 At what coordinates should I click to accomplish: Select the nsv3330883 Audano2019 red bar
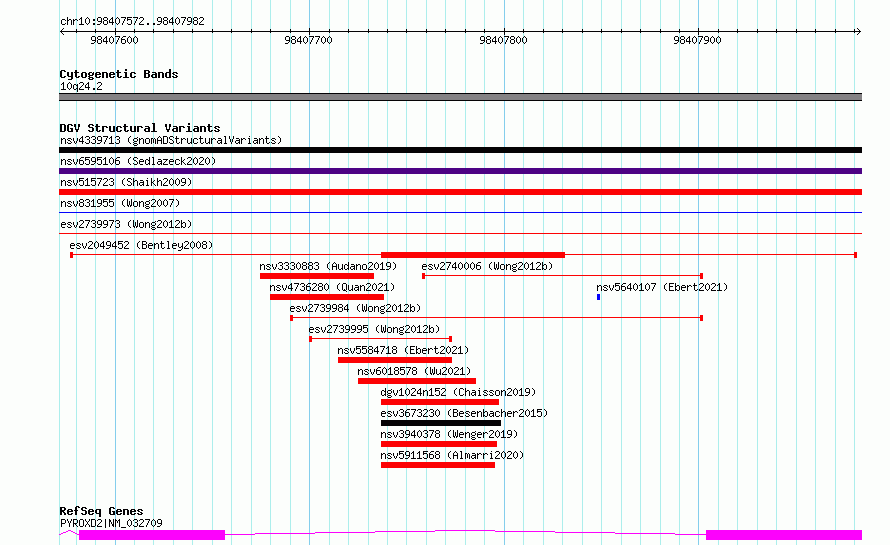point(317,276)
